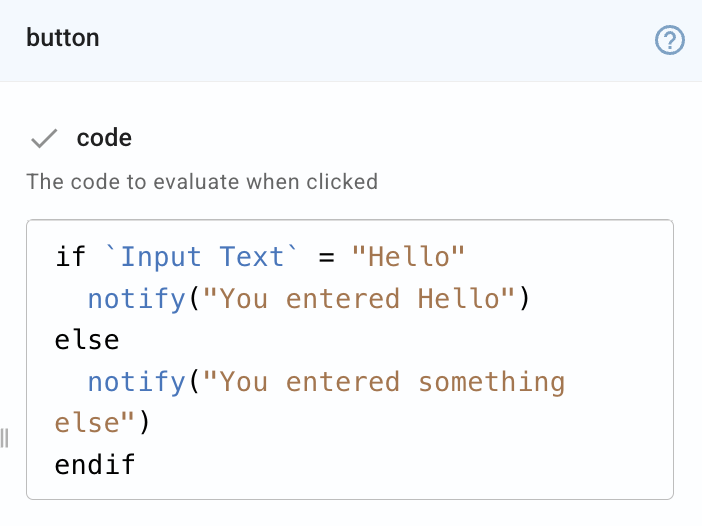Click the checkmark icon beside code
This screenshot has height=526, width=702.
tap(44, 138)
